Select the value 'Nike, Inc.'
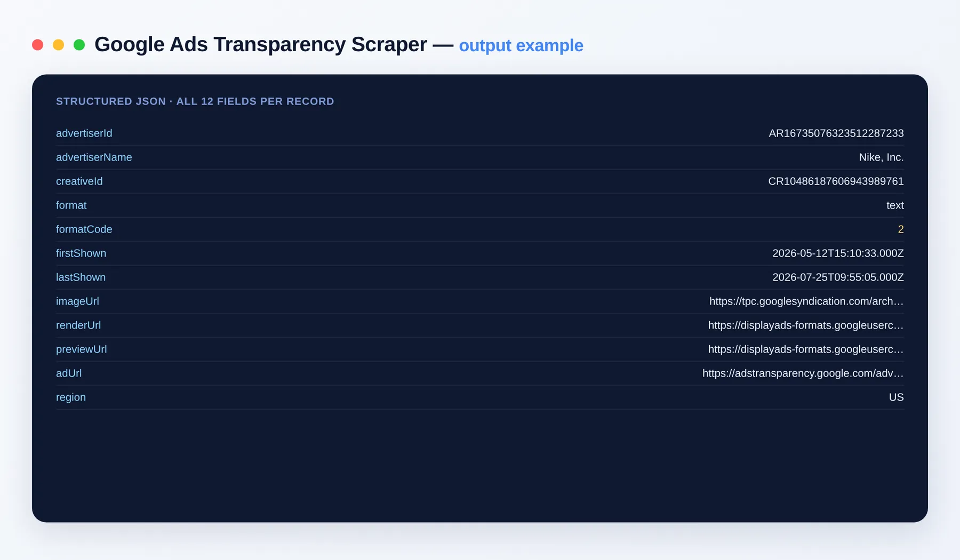Screen dimensions: 960x560 [881, 157]
